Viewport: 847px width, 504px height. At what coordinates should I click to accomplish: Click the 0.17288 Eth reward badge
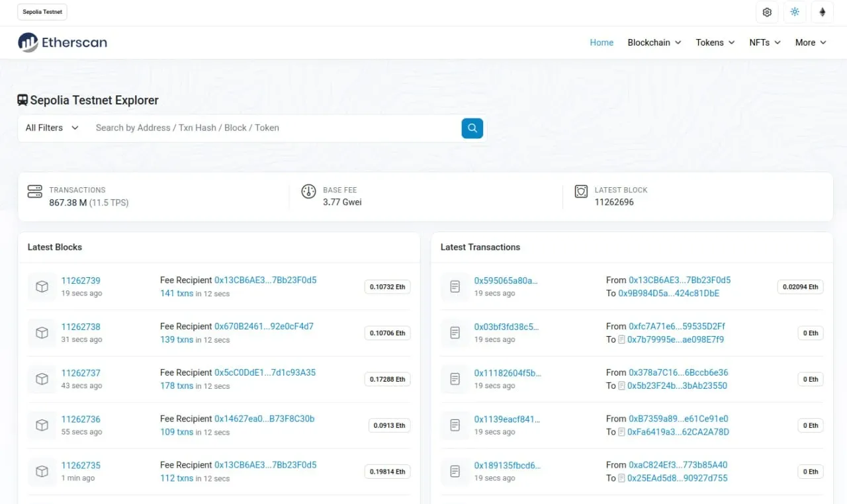pyautogui.click(x=387, y=379)
